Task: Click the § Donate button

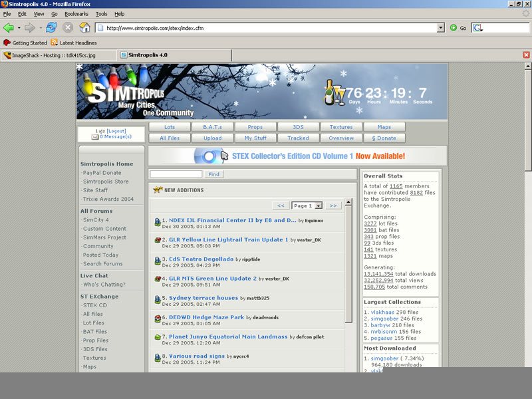Action: click(x=384, y=138)
